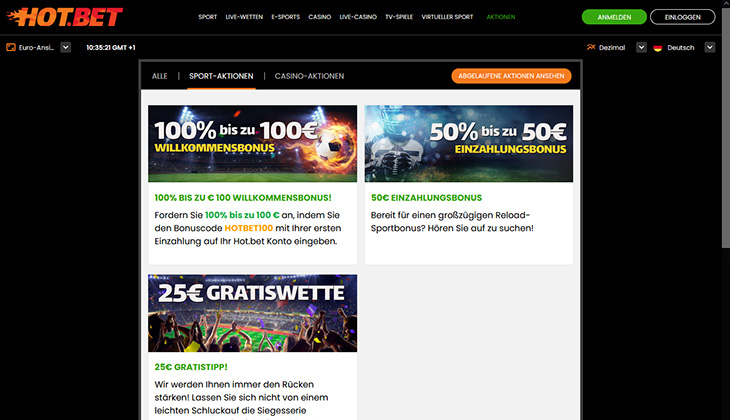Open the Dezimal odds format dropdown

tap(641, 47)
